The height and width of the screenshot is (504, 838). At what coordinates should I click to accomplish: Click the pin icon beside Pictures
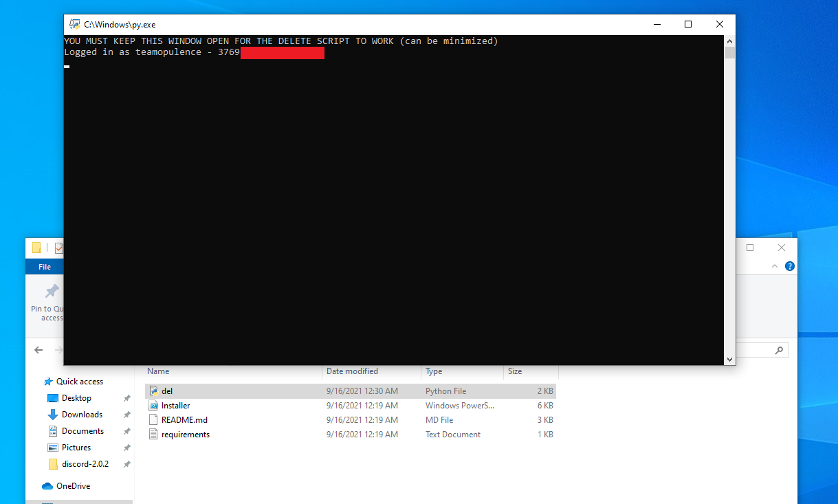point(126,448)
